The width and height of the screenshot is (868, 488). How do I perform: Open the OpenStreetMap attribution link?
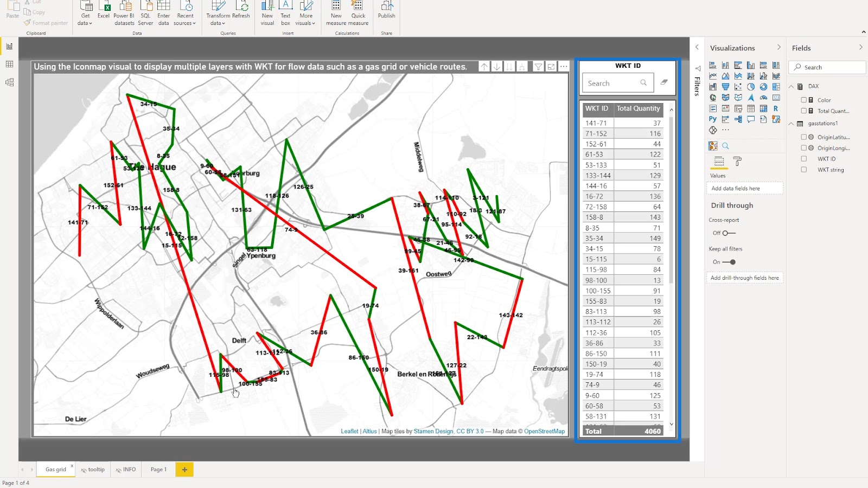tap(544, 432)
